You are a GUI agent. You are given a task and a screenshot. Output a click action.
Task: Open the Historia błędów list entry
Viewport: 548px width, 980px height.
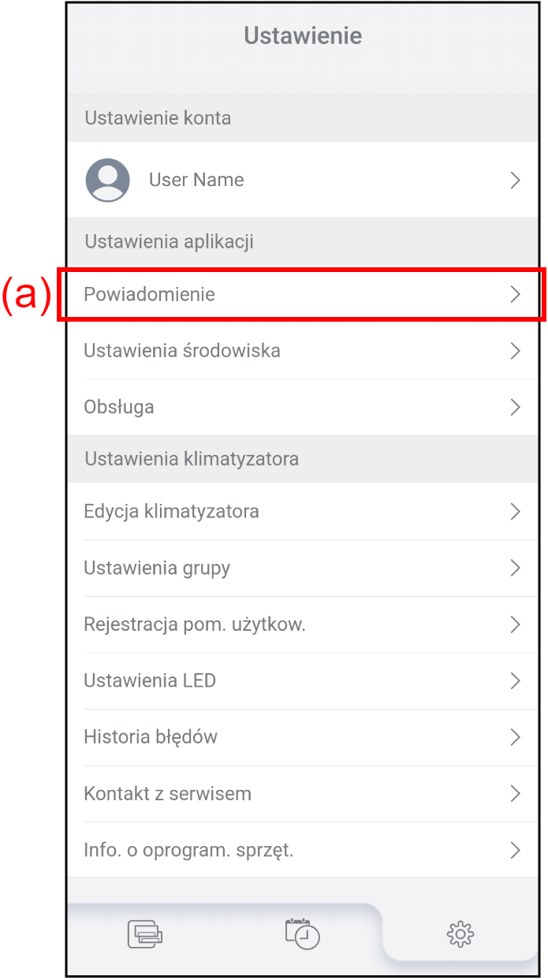coord(151,737)
